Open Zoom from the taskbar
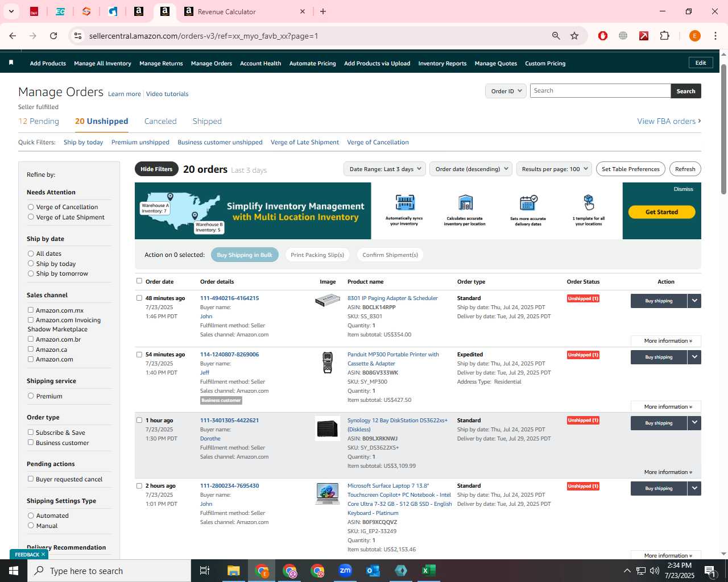Image resolution: width=728 pixels, height=582 pixels. [x=345, y=571]
